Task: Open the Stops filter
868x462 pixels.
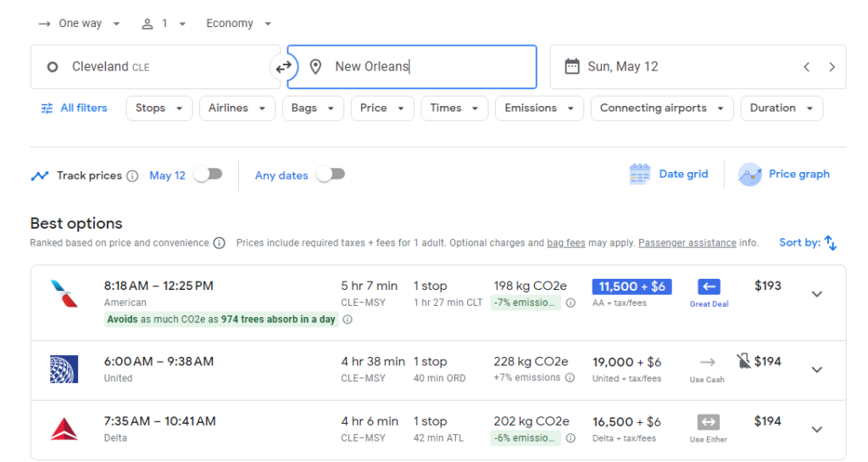Action: tap(159, 109)
